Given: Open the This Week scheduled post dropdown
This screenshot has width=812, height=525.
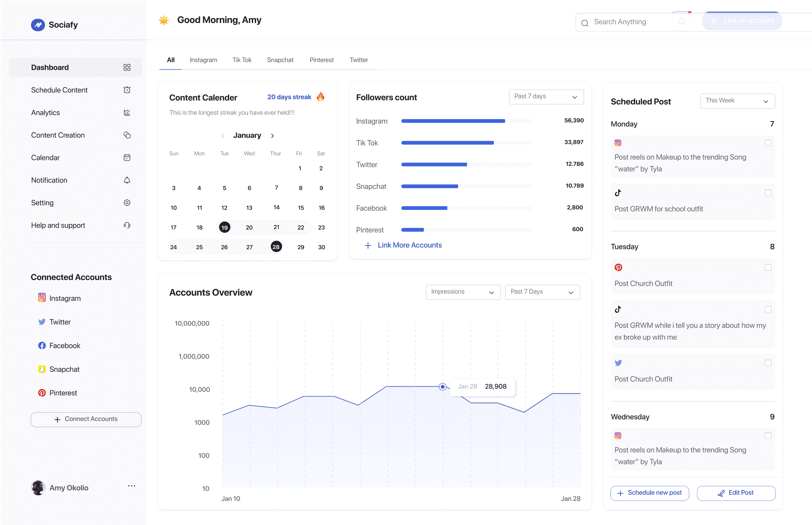Looking at the screenshot, I should pyautogui.click(x=737, y=101).
